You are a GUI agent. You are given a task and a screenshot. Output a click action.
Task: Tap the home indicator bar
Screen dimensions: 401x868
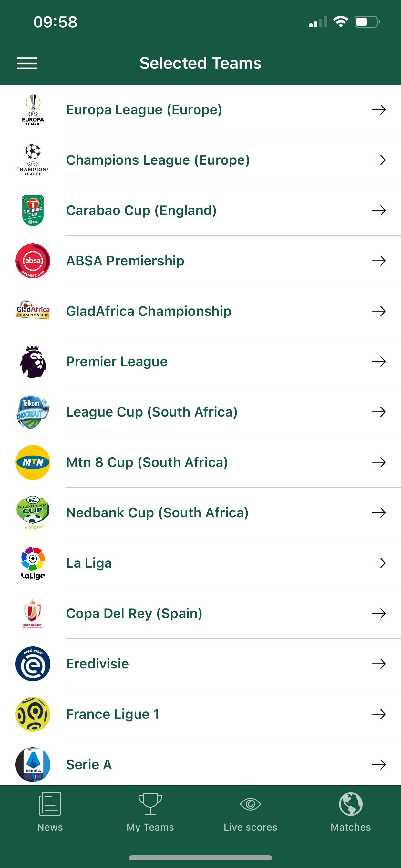[200, 858]
